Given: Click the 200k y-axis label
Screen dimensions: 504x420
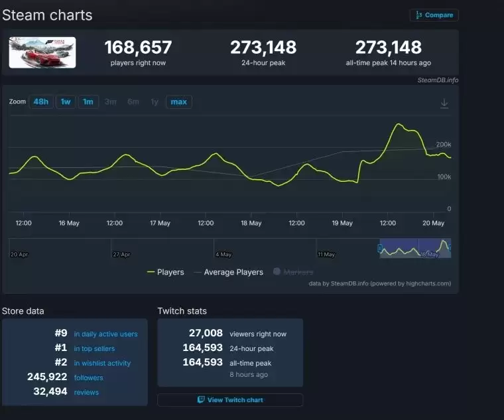Looking at the screenshot, I should [443, 145].
